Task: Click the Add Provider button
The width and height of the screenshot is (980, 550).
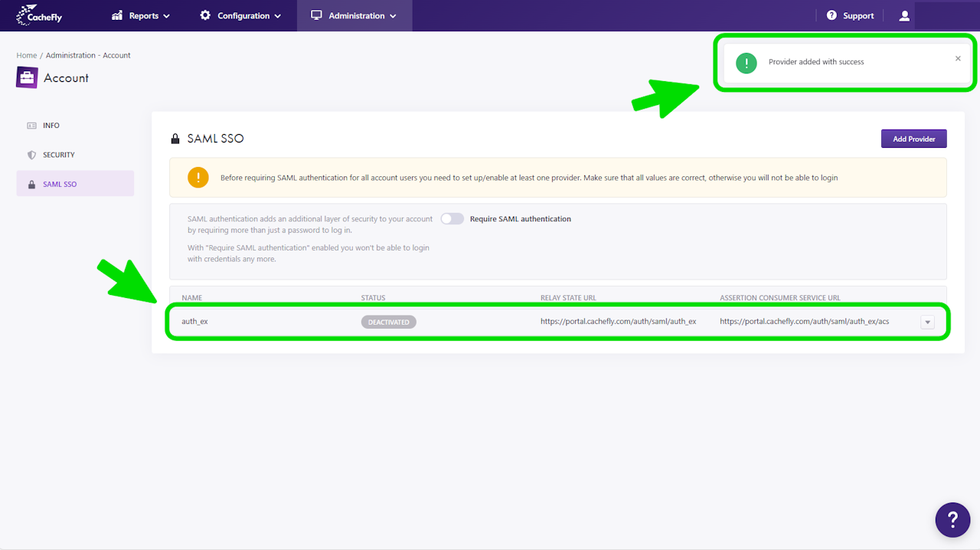Action: point(913,139)
